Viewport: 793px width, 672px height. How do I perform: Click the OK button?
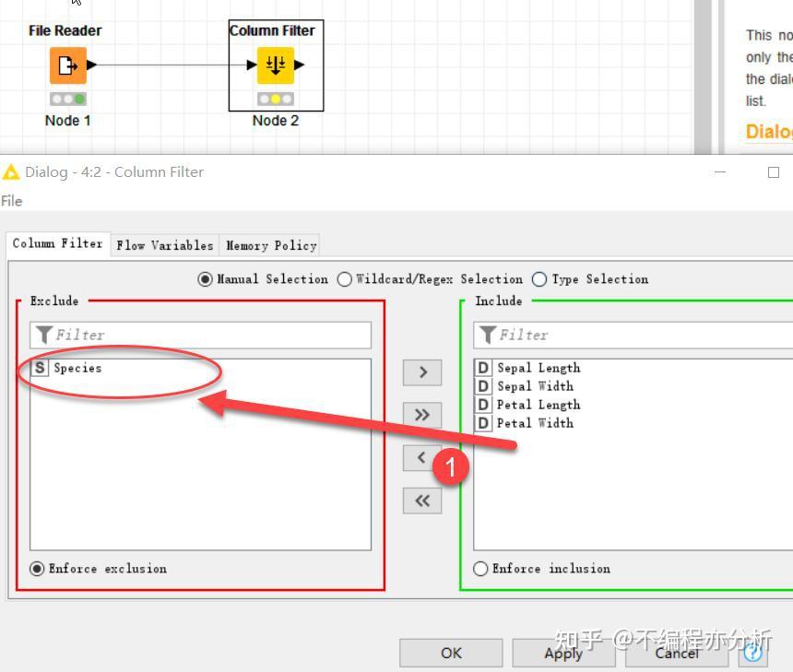coord(451,653)
